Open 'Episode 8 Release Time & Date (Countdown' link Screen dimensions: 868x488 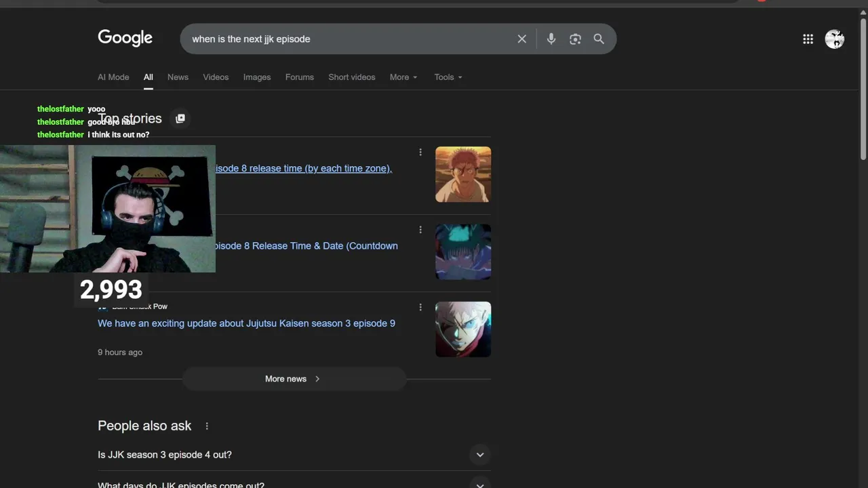[306, 246]
